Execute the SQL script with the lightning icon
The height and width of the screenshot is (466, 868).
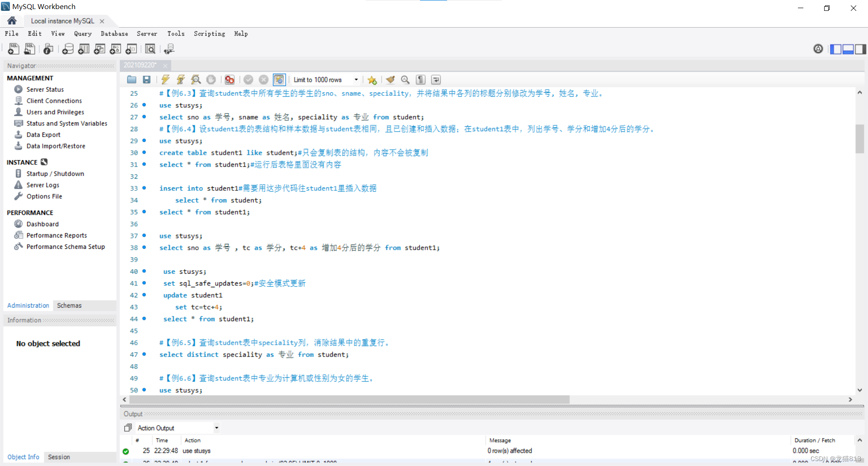click(x=165, y=80)
